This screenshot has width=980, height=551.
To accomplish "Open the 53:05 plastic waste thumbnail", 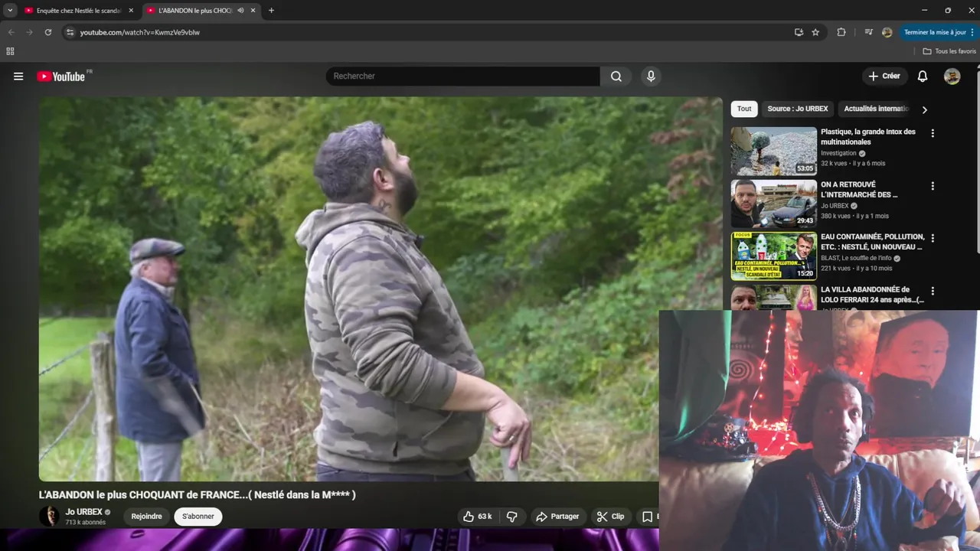I will (773, 152).
